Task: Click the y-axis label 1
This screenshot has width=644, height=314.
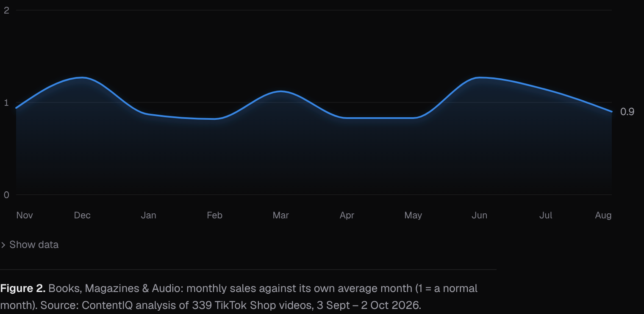Action: 6,102
